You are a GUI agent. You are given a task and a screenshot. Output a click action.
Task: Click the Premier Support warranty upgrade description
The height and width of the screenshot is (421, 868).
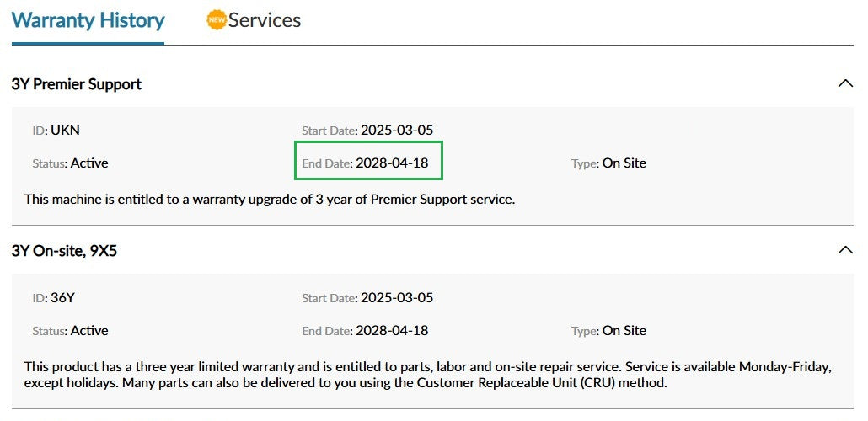tap(269, 200)
